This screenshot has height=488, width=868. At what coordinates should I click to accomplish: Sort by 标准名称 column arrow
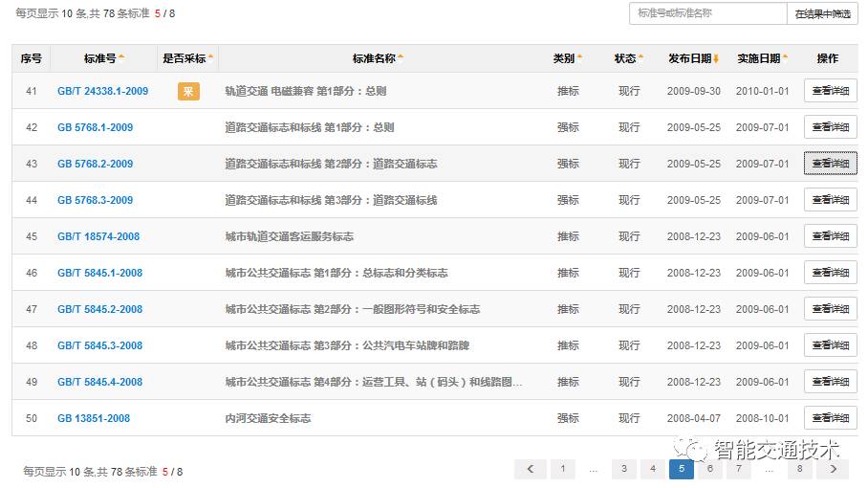coord(401,57)
